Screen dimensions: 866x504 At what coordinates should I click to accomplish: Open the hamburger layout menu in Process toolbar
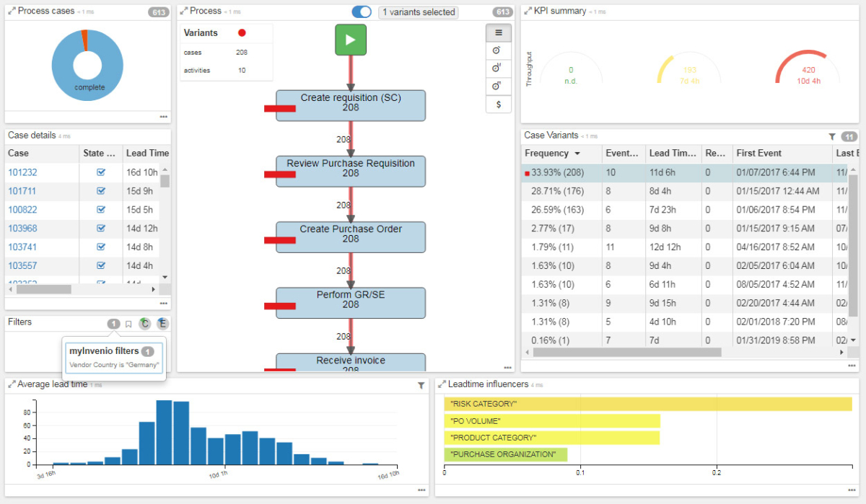point(498,32)
